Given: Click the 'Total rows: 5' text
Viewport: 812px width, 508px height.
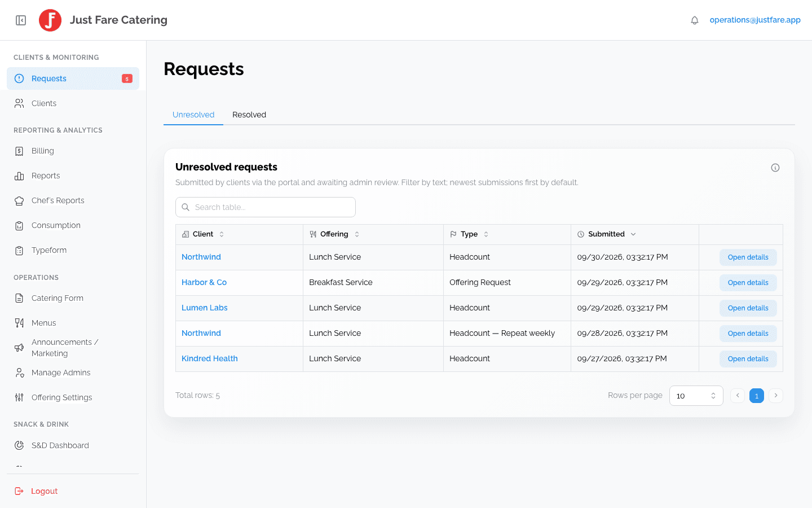Looking at the screenshot, I should click(197, 395).
